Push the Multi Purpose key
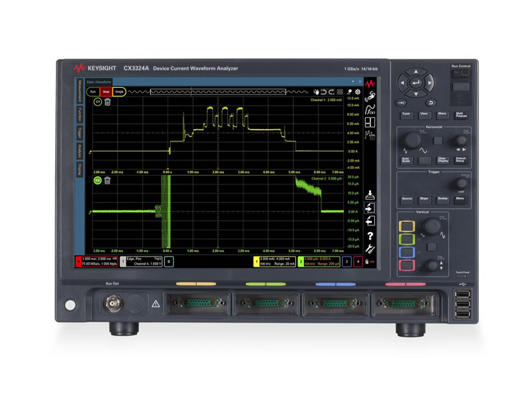The height and width of the screenshot is (399, 532). 461,115
